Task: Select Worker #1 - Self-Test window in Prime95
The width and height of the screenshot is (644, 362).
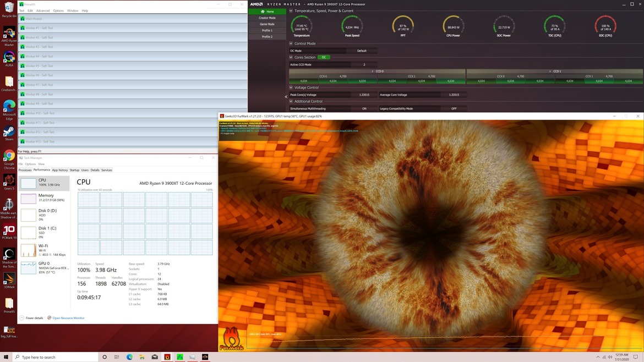Action: [133, 28]
